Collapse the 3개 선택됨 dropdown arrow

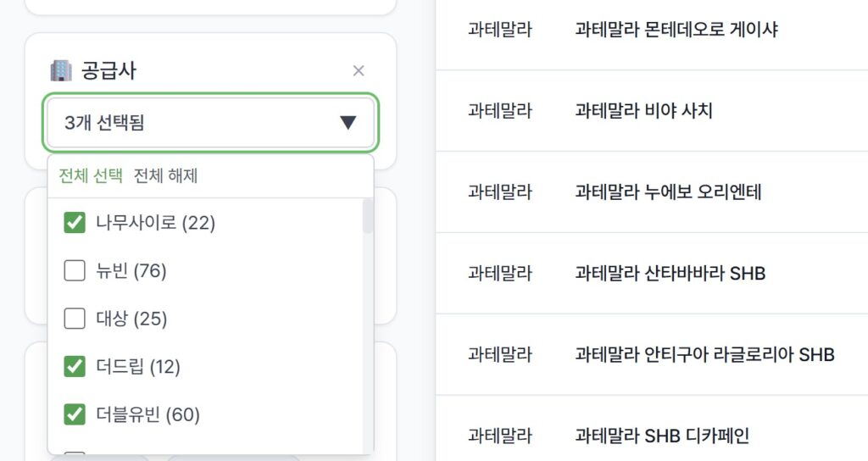pos(348,123)
